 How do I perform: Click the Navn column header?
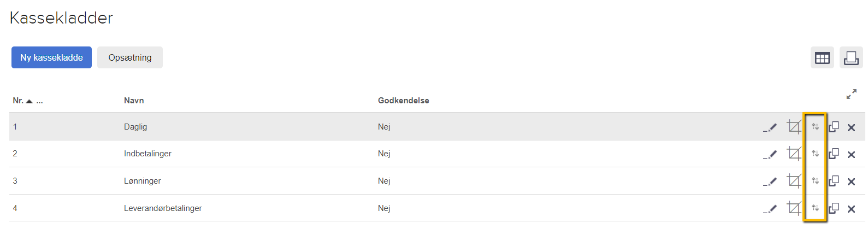click(x=134, y=101)
